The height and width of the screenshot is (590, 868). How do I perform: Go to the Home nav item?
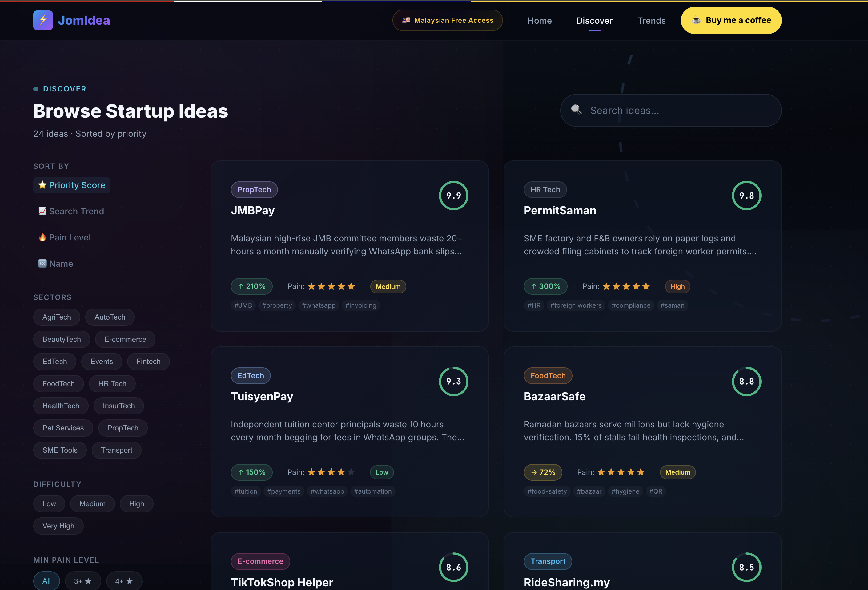(539, 21)
